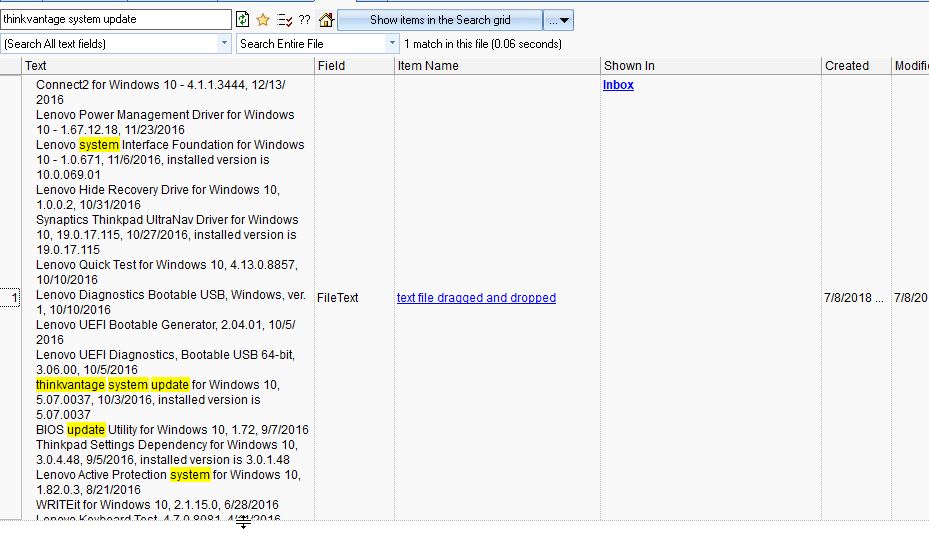Click WRITEit for Windows 10 line

tap(157, 505)
